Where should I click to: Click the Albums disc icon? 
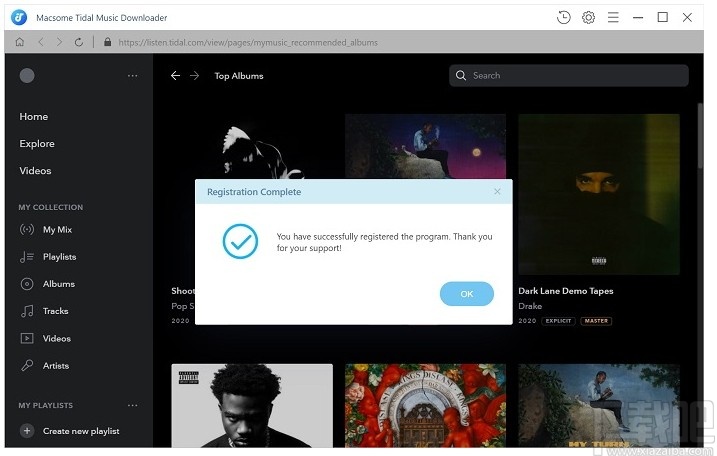27,284
